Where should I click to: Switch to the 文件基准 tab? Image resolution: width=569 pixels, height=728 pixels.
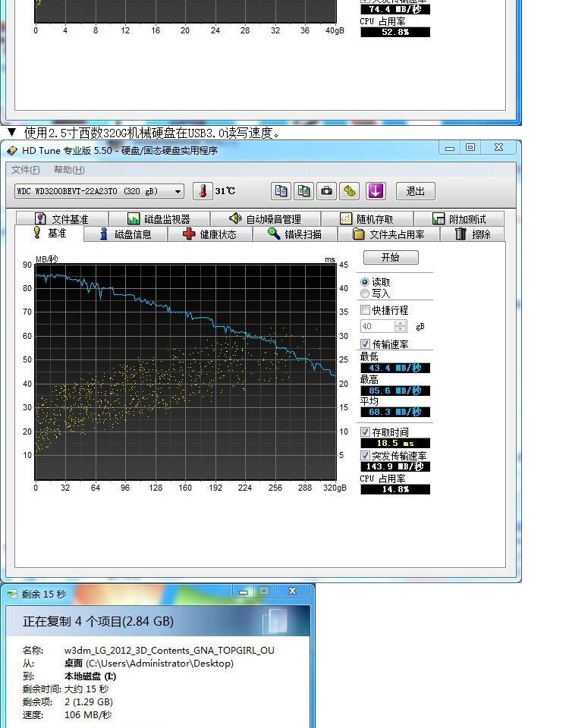click(61, 218)
